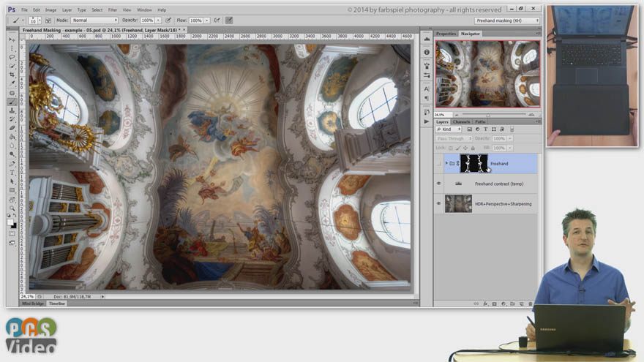This screenshot has height=362, width=644.
Task: Select the Paint Bucket tool
Action: coord(12,137)
